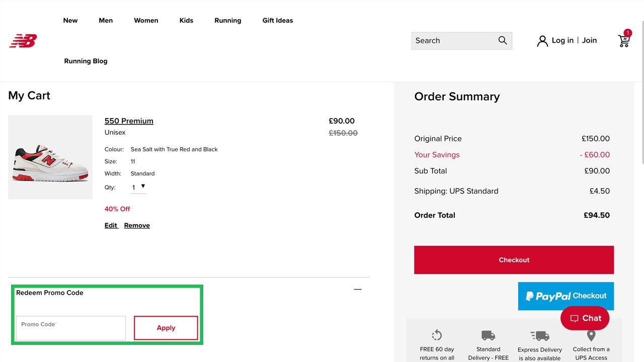
Task: Click the 'Your Savings' label
Action: pyautogui.click(x=437, y=155)
